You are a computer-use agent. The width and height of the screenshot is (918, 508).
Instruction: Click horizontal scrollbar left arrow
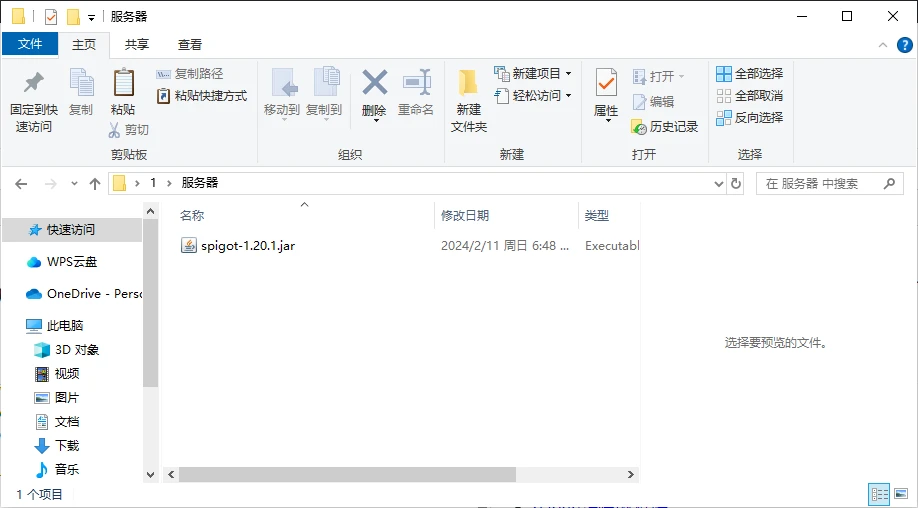[x=171, y=475]
